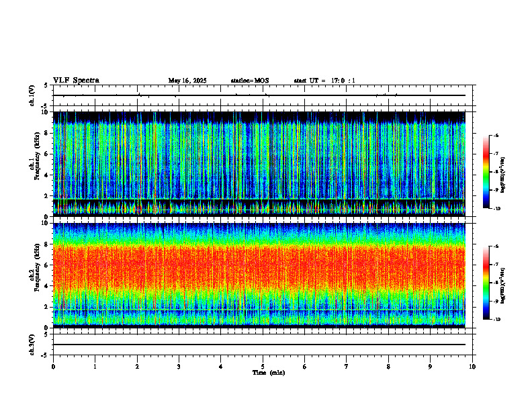Click the ch.1 frequency tick label "6"
Screen dimensions: 532x411
pyautogui.click(x=47, y=154)
